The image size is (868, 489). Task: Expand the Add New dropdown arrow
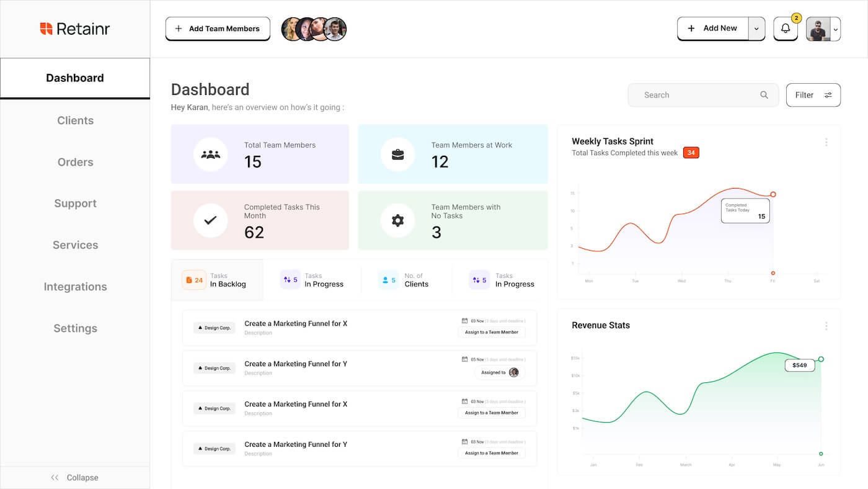pyautogui.click(x=756, y=29)
